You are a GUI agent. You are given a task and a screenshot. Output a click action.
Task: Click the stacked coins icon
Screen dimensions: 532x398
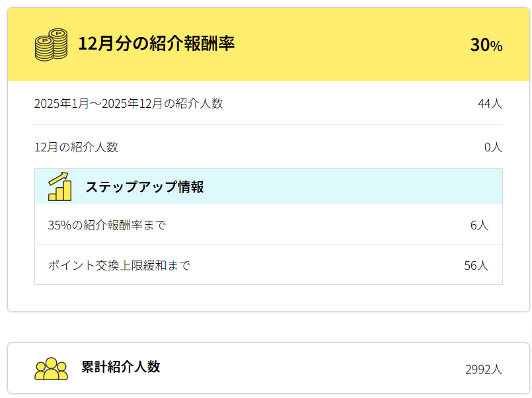pos(51,45)
